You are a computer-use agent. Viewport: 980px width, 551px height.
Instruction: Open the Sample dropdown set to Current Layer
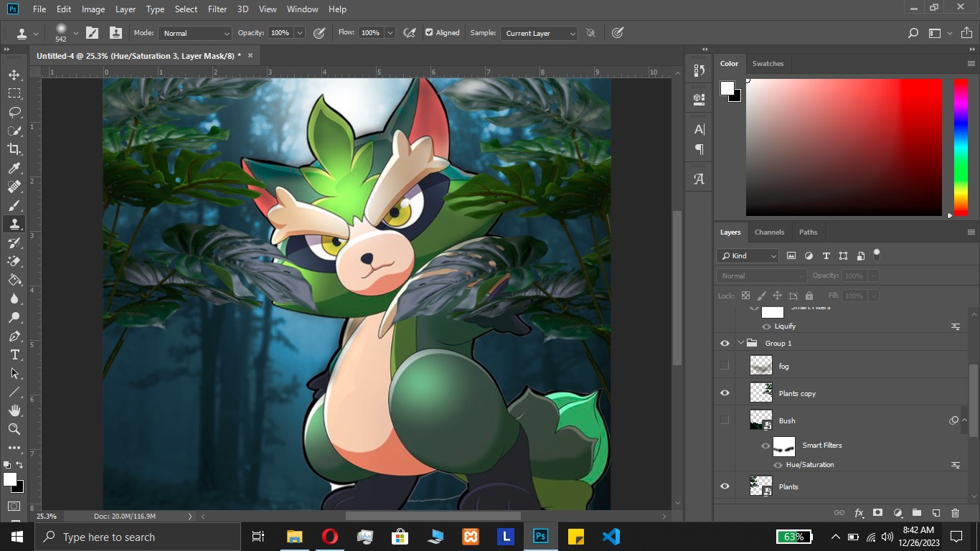click(540, 33)
